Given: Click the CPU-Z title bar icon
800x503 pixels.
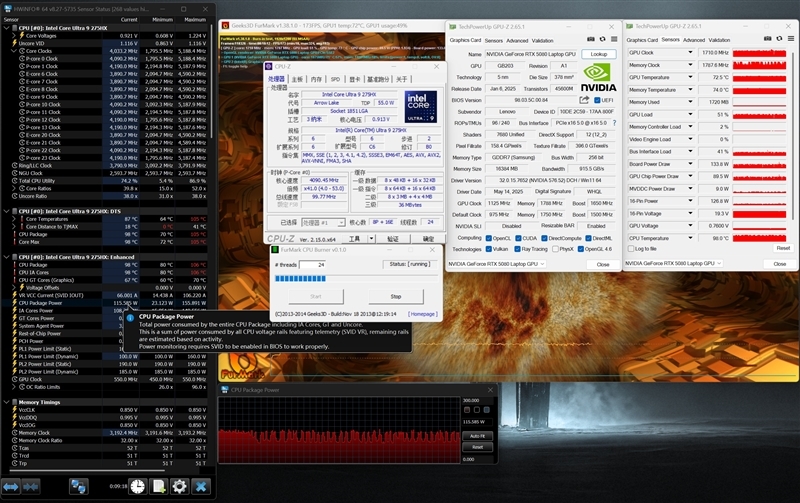Looking at the screenshot, I should coord(269,66).
